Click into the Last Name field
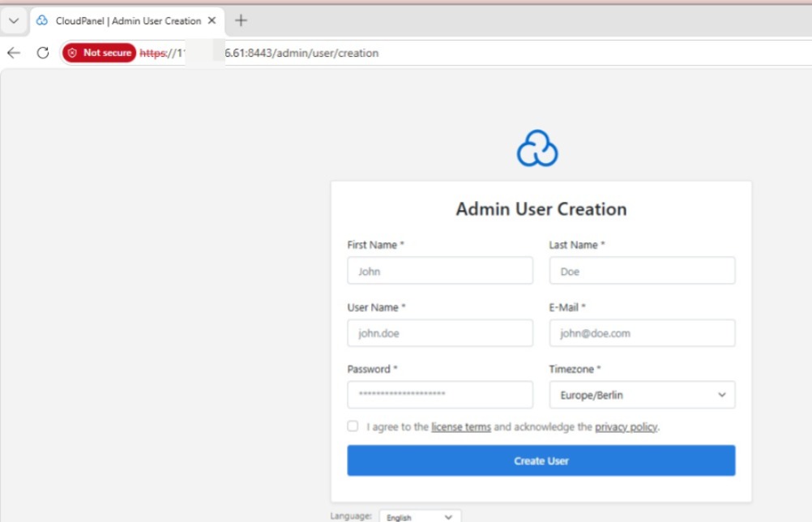Image resolution: width=812 pixels, height=522 pixels. [x=642, y=271]
